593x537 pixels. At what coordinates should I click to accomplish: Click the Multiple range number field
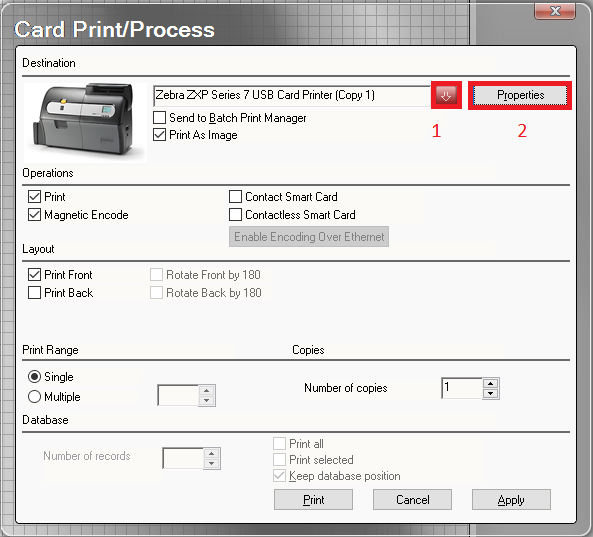(178, 396)
